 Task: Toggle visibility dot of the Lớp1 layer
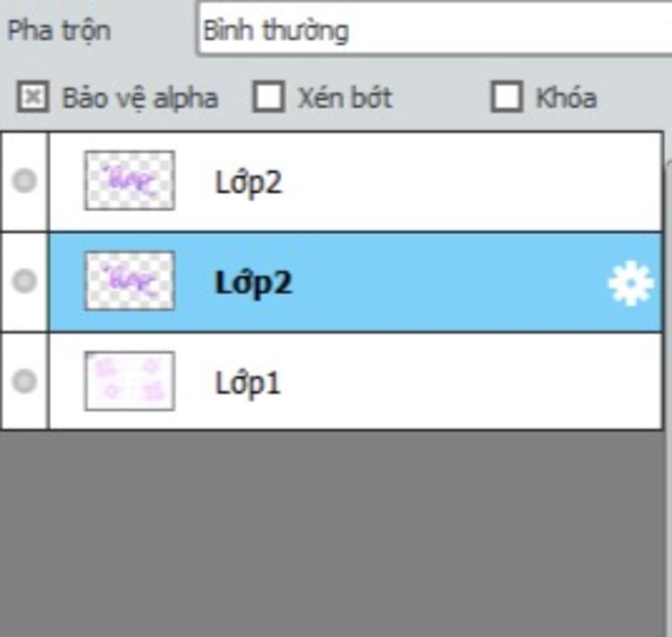[x=24, y=381]
